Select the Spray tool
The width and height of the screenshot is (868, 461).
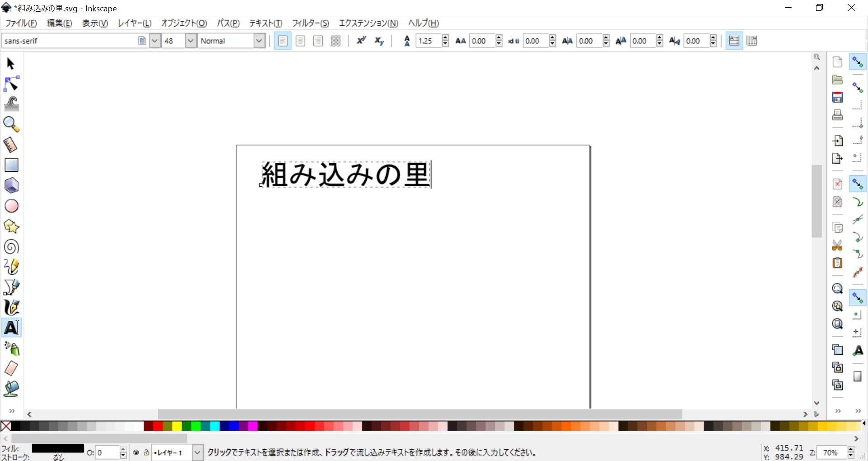tap(11, 348)
